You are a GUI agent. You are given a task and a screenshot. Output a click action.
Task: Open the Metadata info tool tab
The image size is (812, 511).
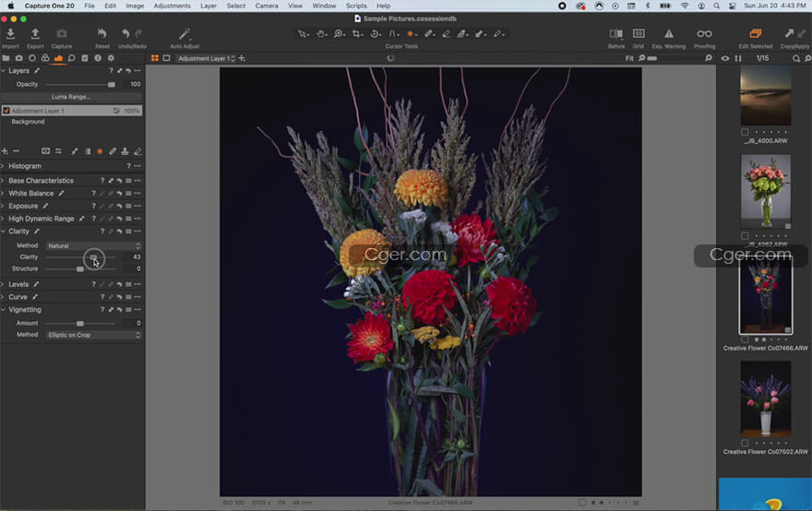98,58
